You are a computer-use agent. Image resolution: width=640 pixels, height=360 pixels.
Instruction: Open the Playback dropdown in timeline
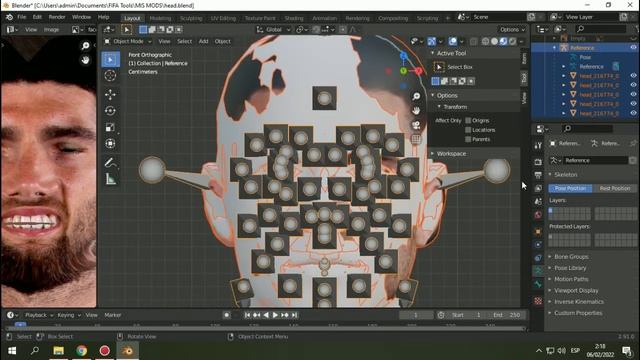tap(39, 315)
